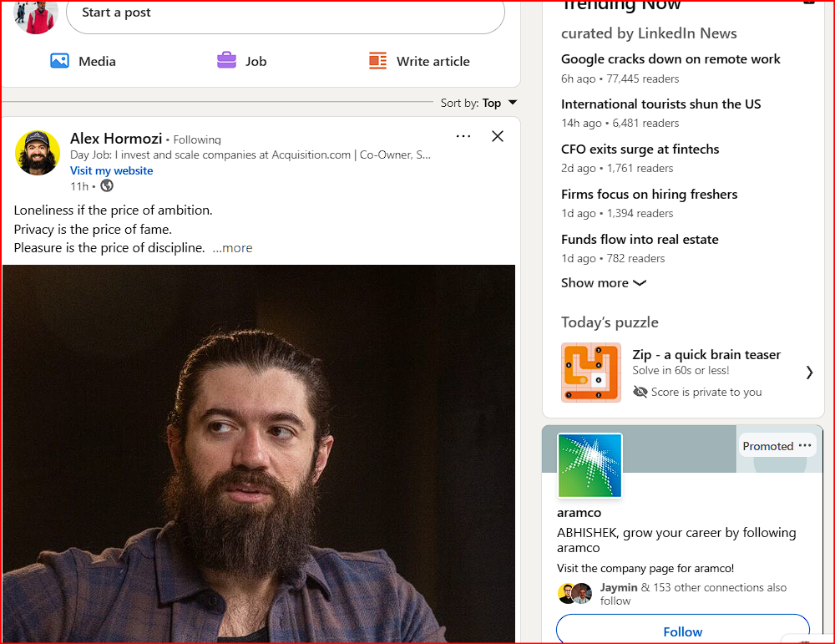Click the Job button label
The width and height of the screenshot is (835, 644).
point(256,61)
